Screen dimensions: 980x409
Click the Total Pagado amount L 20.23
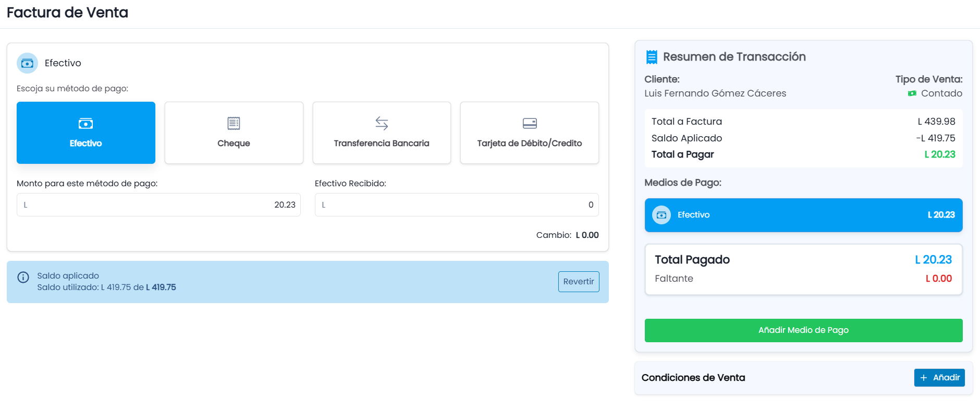[934, 260]
